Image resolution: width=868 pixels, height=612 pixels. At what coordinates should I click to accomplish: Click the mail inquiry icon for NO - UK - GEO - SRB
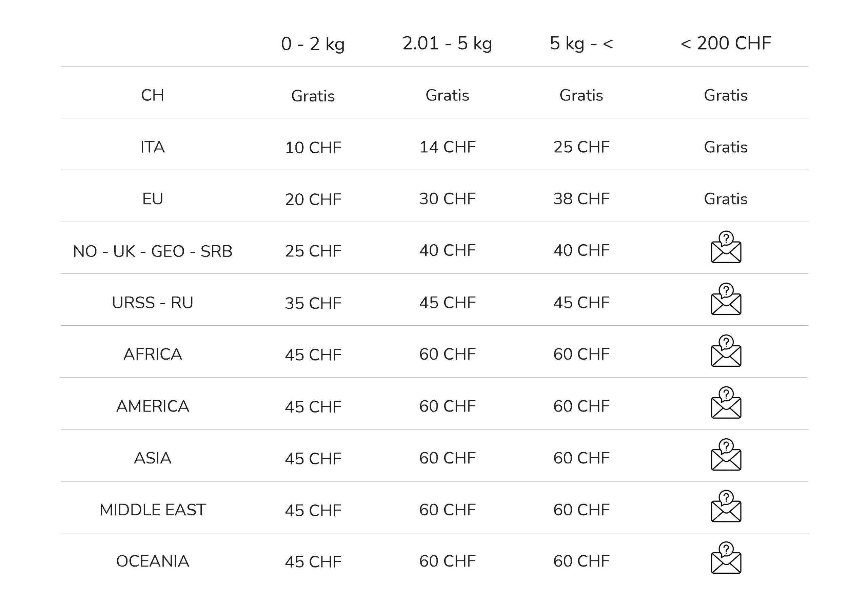[x=726, y=247]
